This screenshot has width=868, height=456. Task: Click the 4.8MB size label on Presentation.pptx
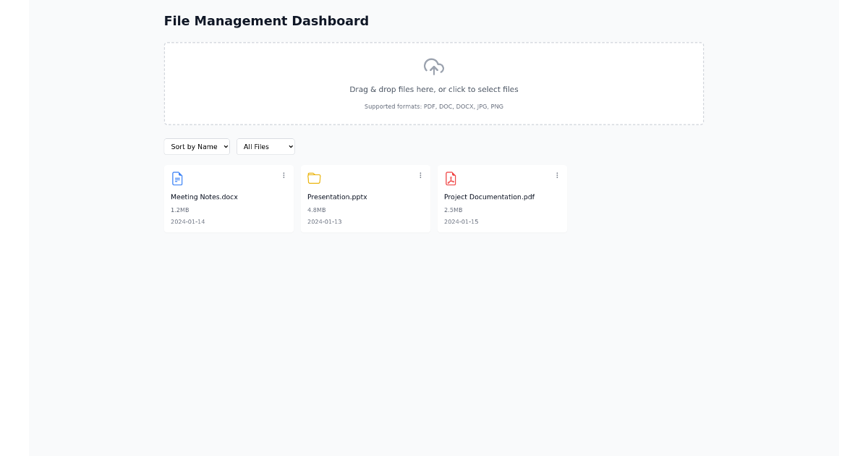tap(317, 209)
